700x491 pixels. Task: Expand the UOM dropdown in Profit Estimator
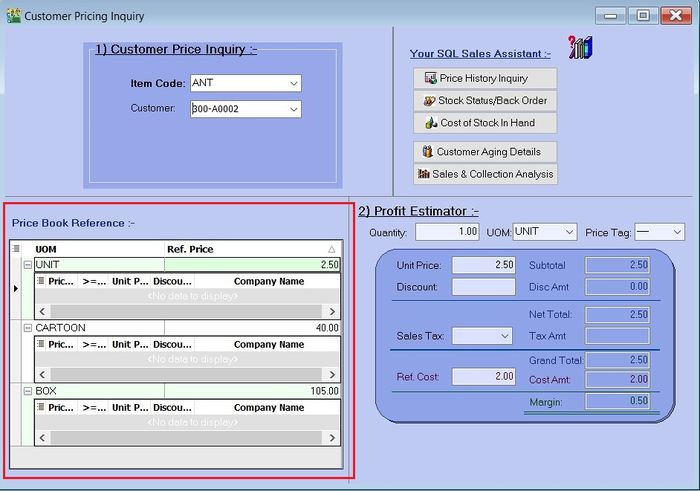pyautogui.click(x=568, y=232)
